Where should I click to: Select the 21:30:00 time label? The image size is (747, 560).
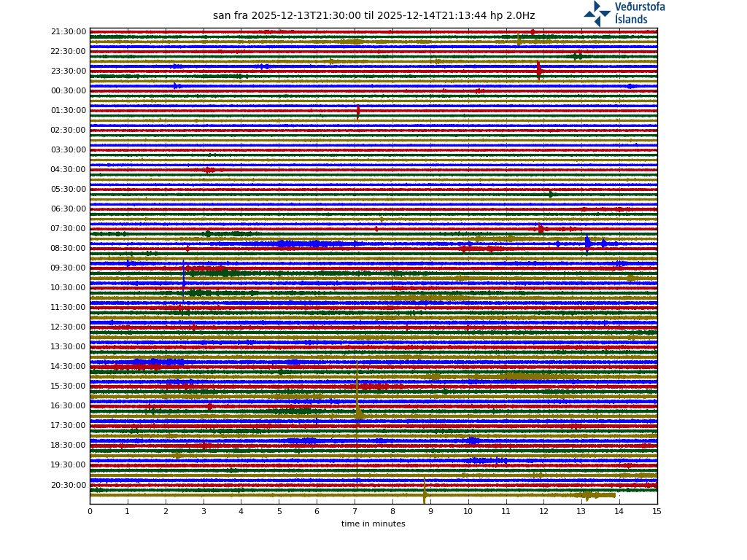(x=69, y=32)
